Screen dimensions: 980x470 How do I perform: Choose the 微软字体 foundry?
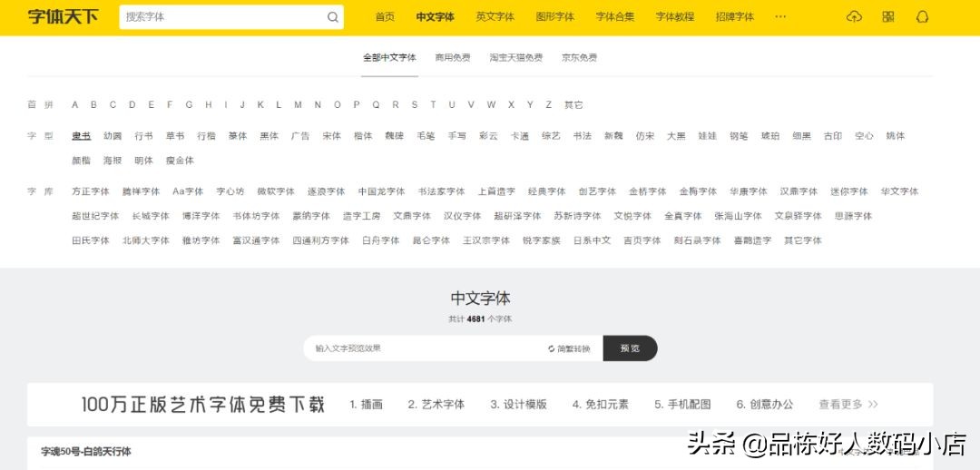276,191
